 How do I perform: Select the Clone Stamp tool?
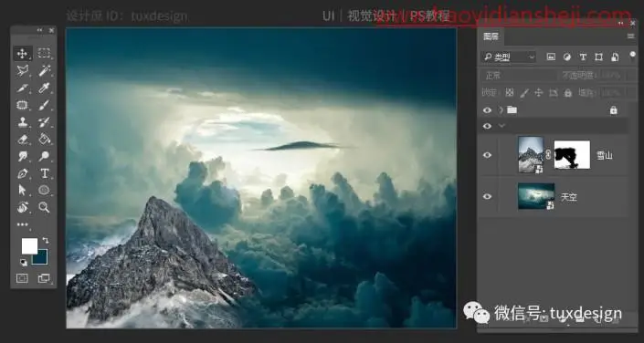(22, 122)
